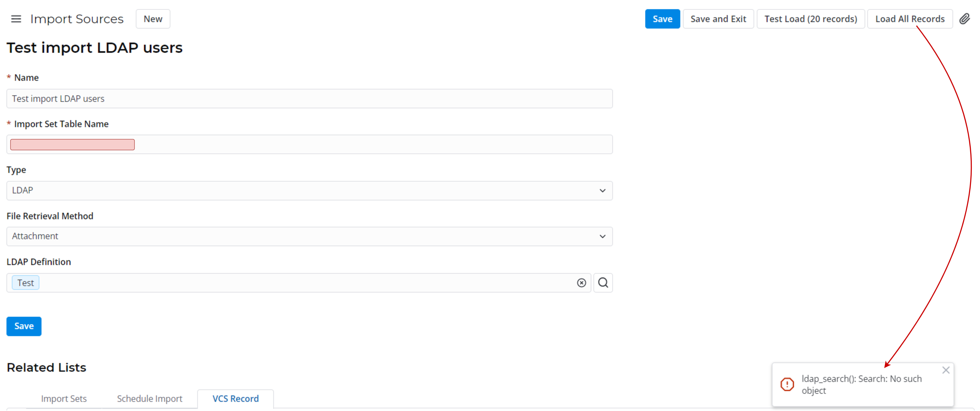Screen dimensions: 980x411
Task: Open the hamburger navigation menu
Action: coord(16,19)
